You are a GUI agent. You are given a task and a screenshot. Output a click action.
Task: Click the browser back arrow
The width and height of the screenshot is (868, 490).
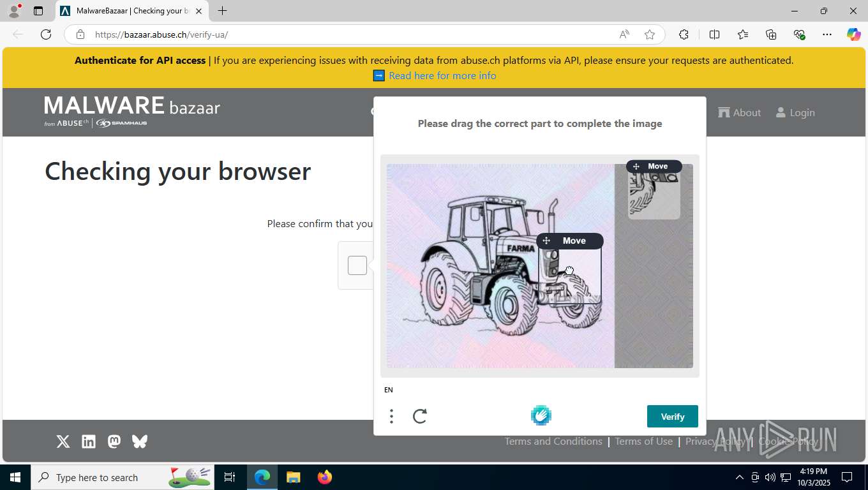tap(18, 34)
